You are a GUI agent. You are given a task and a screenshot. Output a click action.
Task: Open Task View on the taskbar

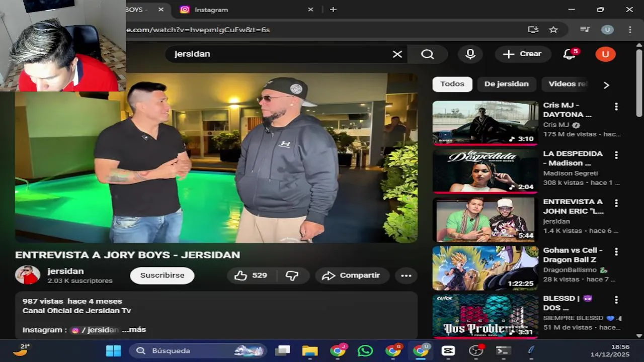(x=283, y=350)
